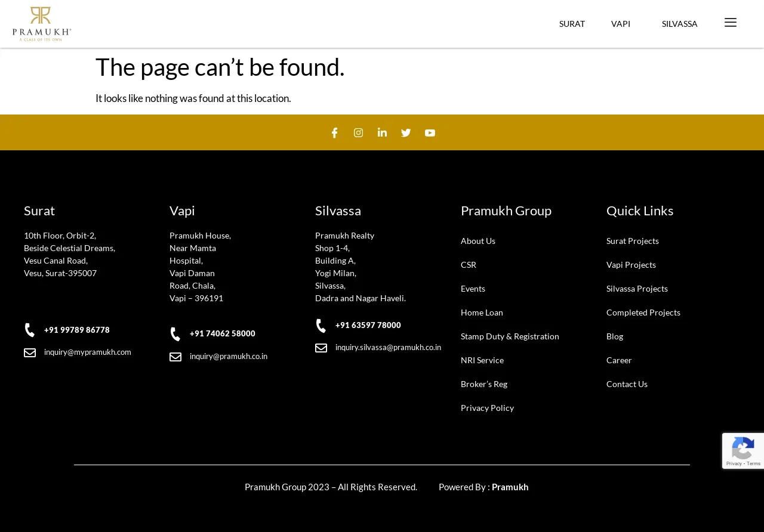Click the Vapi email envelope icon
Viewport: 764px width, 532px height.
(x=175, y=357)
